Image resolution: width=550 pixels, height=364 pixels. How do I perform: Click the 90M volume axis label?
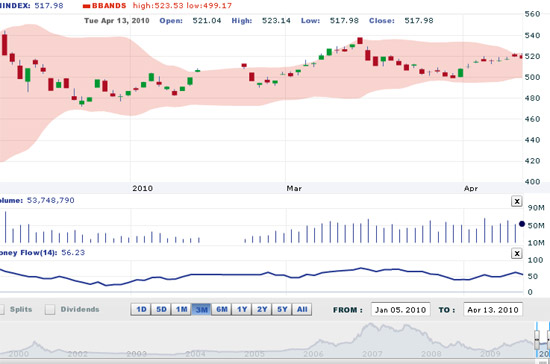coord(536,208)
